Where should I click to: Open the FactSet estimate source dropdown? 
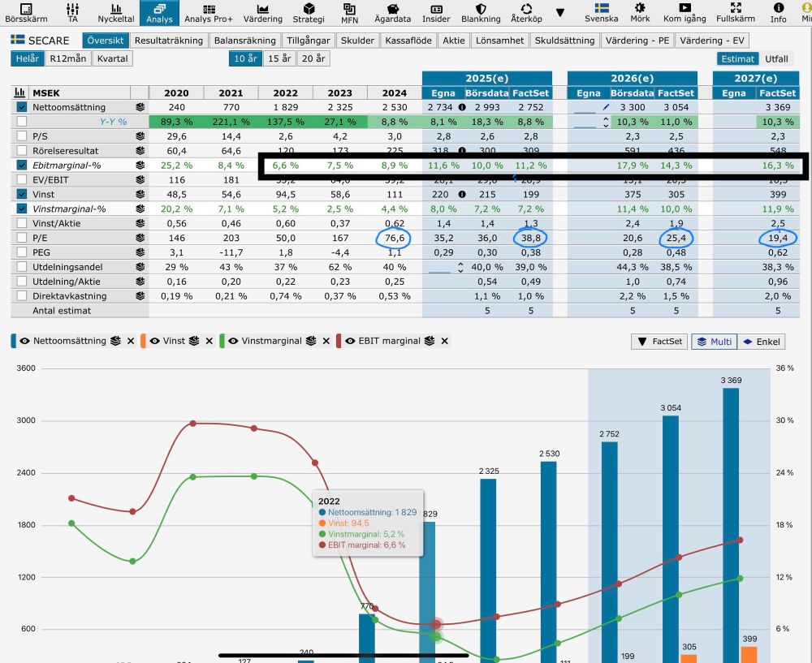click(659, 342)
